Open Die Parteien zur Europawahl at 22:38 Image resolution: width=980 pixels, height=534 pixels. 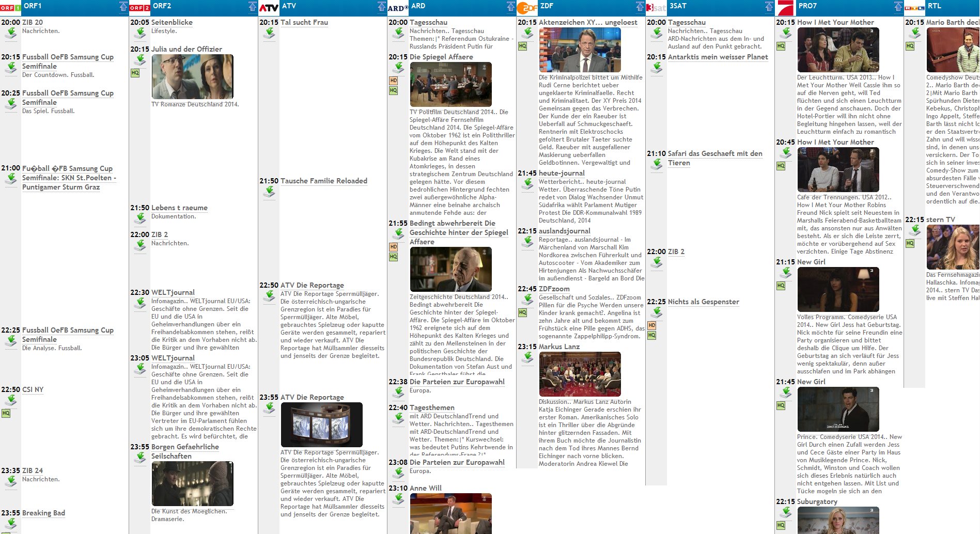tap(457, 382)
